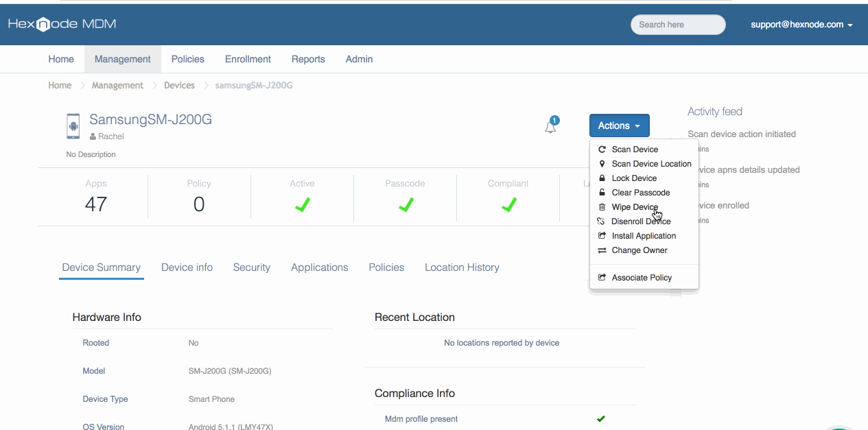
Task: Open the Admin navigation tab
Action: [x=359, y=59]
